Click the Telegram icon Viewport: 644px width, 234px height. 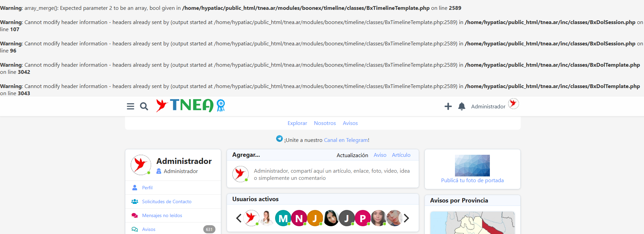point(279,139)
